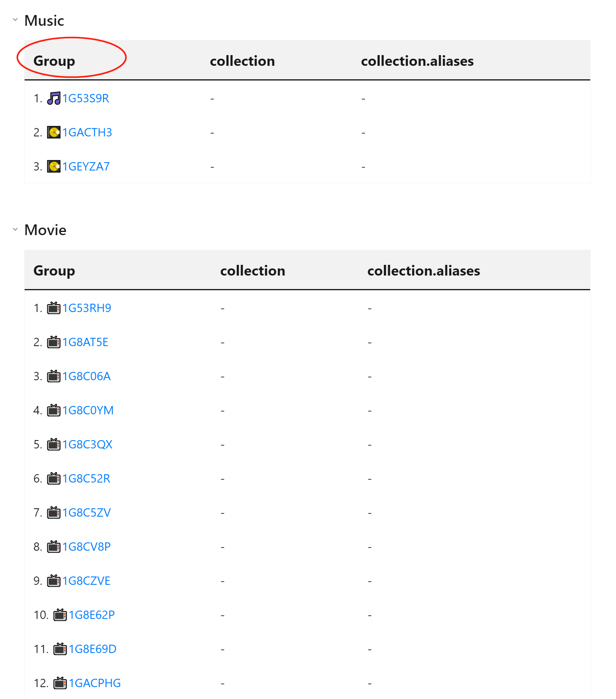Open the 1G8C0YM movie group link

[88, 410]
